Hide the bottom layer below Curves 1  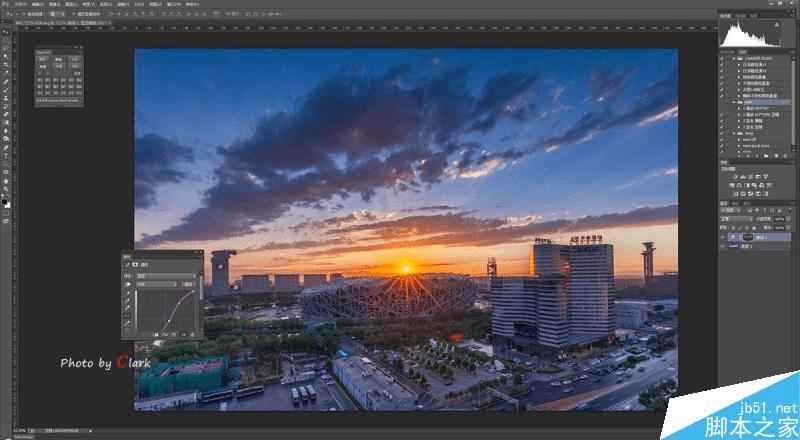[x=722, y=247]
